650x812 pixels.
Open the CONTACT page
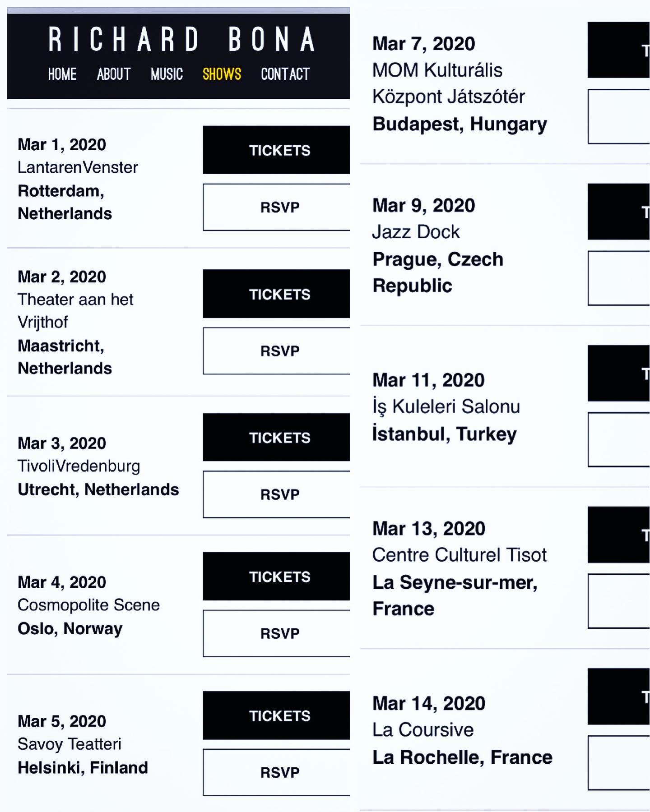pos(285,74)
